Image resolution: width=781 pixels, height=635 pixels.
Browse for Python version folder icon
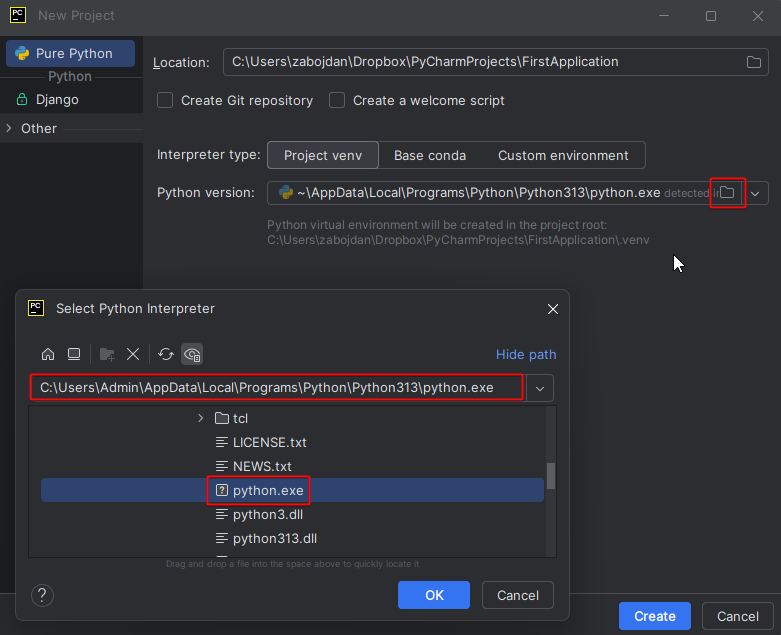coord(727,192)
